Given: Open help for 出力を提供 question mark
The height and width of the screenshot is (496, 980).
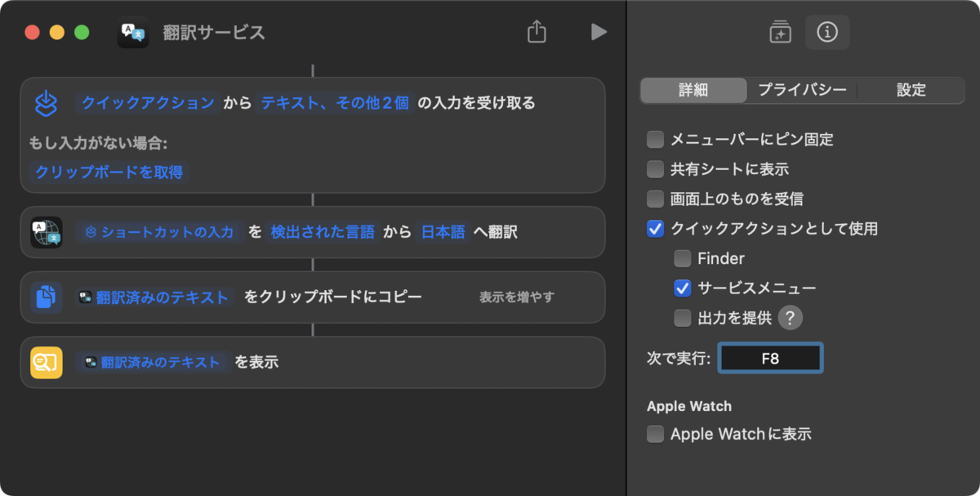Looking at the screenshot, I should pos(790,318).
